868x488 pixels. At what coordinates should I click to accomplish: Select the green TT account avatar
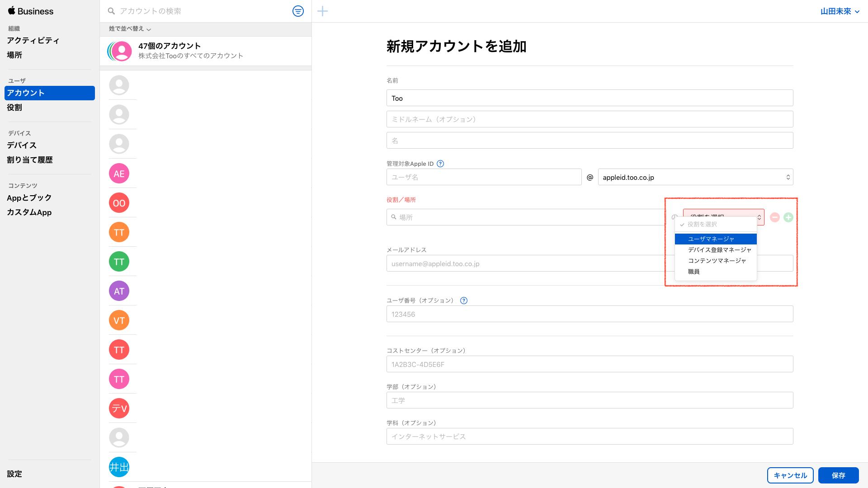click(x=119, y=262)
